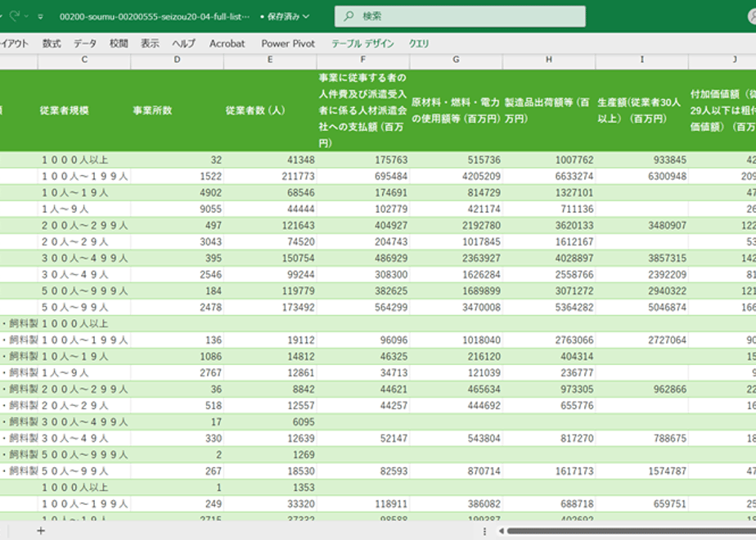756x540 pixels.
Task: Select the cell containing 1007762
Action: pos(549,160)
